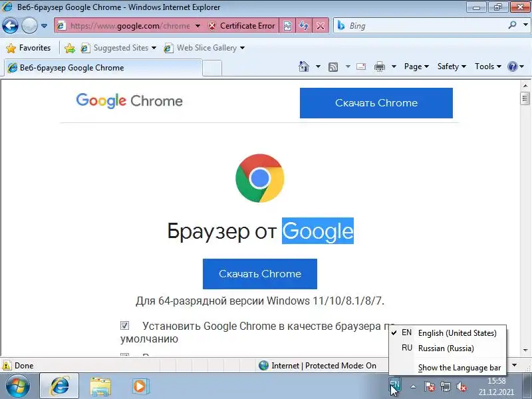This screenshot has width=532, height=399.
Task: Expand the feeds dropdown arrow
Action: click(348, 66)
